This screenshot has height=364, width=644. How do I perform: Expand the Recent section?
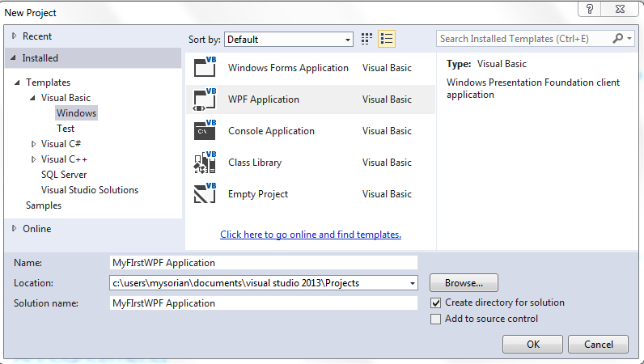point(15,36)
